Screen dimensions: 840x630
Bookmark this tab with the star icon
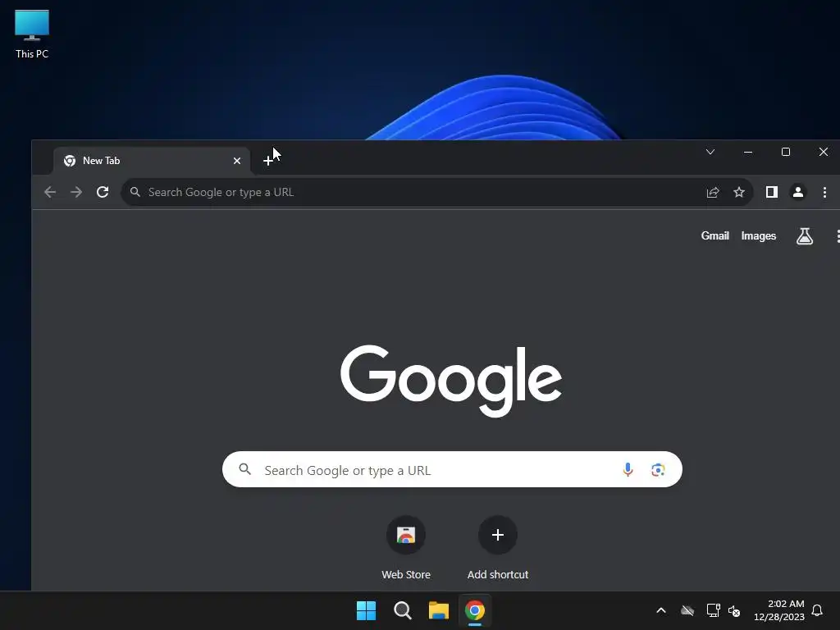pyautogui.click(x=739, y=192)
